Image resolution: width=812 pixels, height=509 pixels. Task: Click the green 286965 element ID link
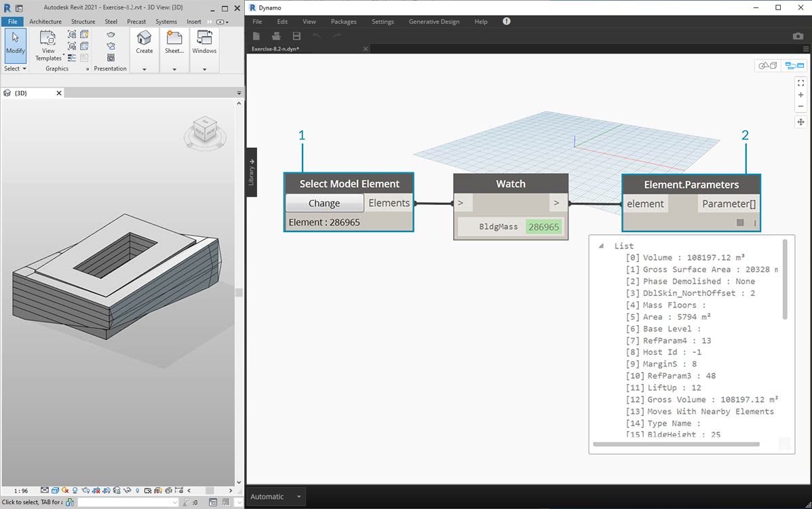pos(543,227)
